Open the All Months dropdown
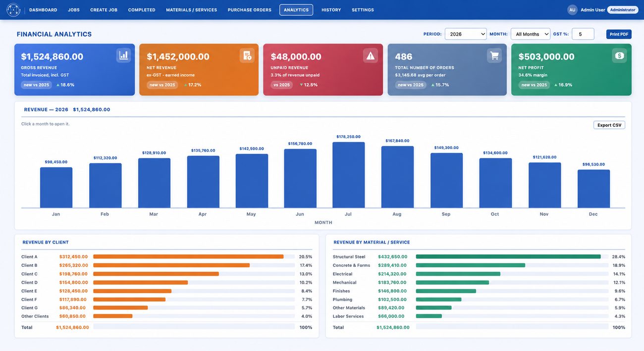The width and height of the screenshot is (644, 351). pyautogui.click(x=531, y=34)
